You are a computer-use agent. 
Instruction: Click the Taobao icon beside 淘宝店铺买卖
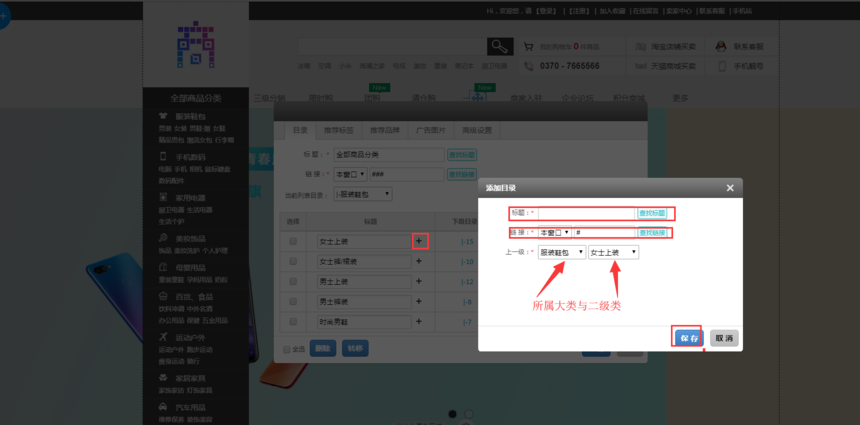click(x=640, y=47)
